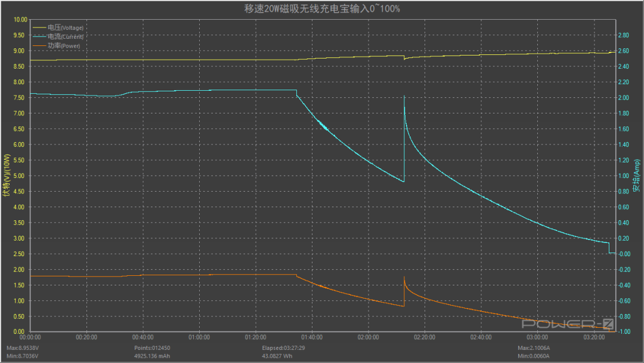The height and width of the screenshot is (363, 644).
Task: Select the 电压(Voltage) legend entry
Action: (58, 27)
